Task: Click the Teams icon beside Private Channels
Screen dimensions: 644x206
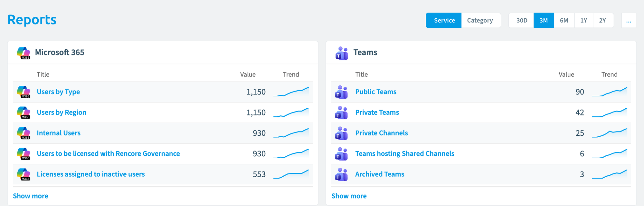Action: (x=341, y=133)
